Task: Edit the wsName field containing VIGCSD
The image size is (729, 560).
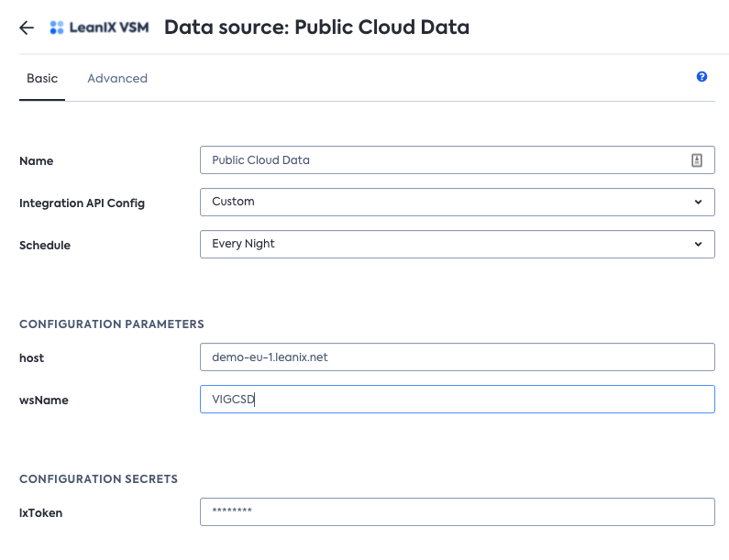Action: pyautogui.click(x=457, y=400)
